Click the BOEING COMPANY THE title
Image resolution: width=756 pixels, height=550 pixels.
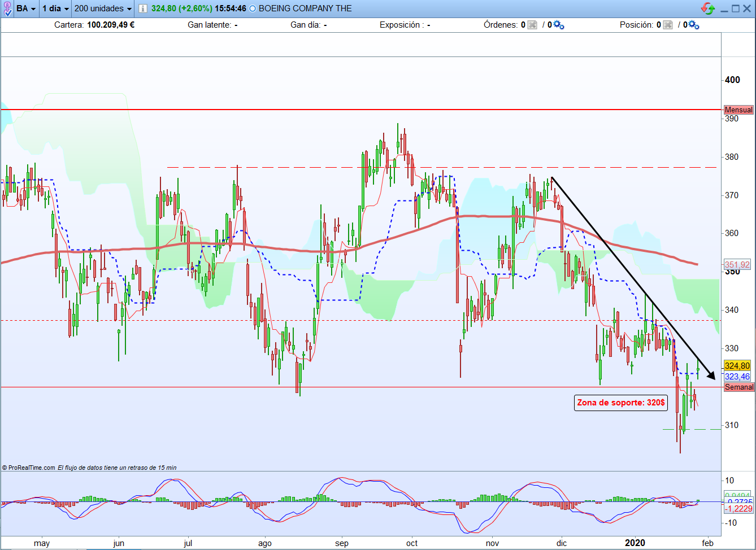pyautogui.click(x=305, y=8)
